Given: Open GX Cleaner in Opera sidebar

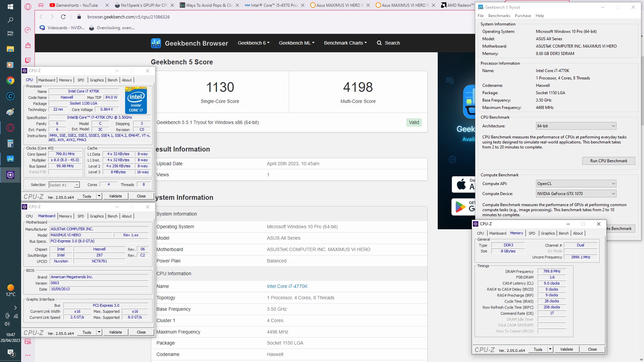Looking at the screenshot, I should [x=28, y=45].
